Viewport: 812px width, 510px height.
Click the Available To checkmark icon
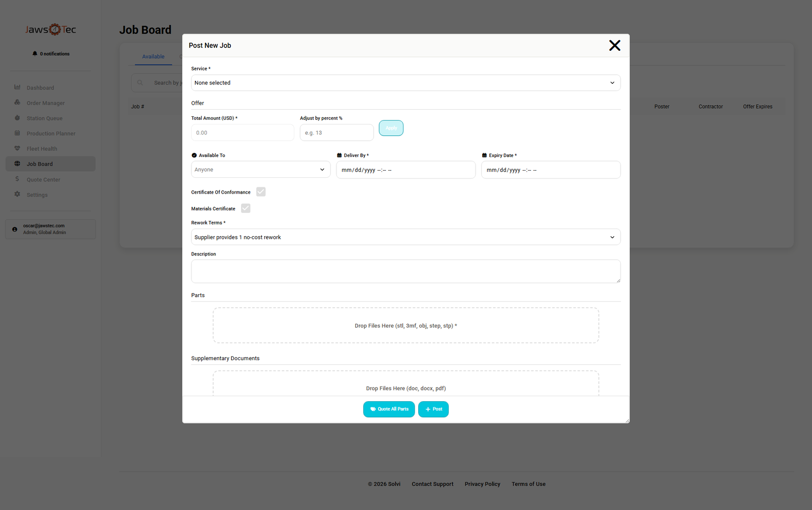coord(194,155)
